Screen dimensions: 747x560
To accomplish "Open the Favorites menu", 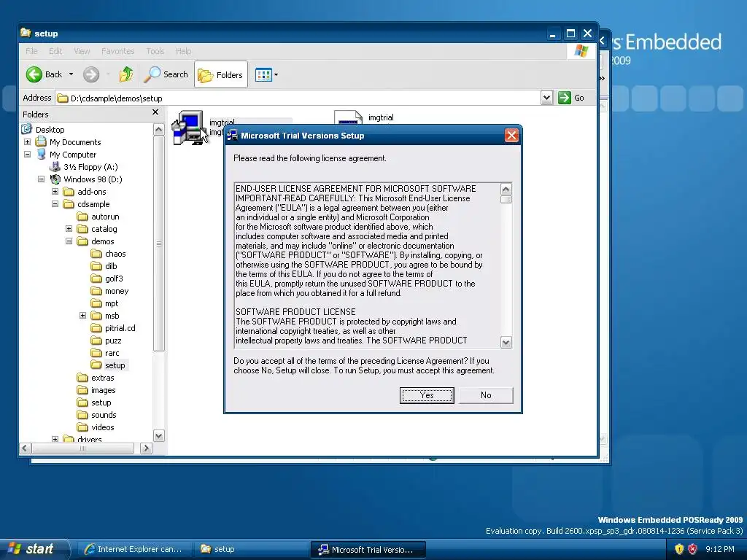I will (117, 51).
